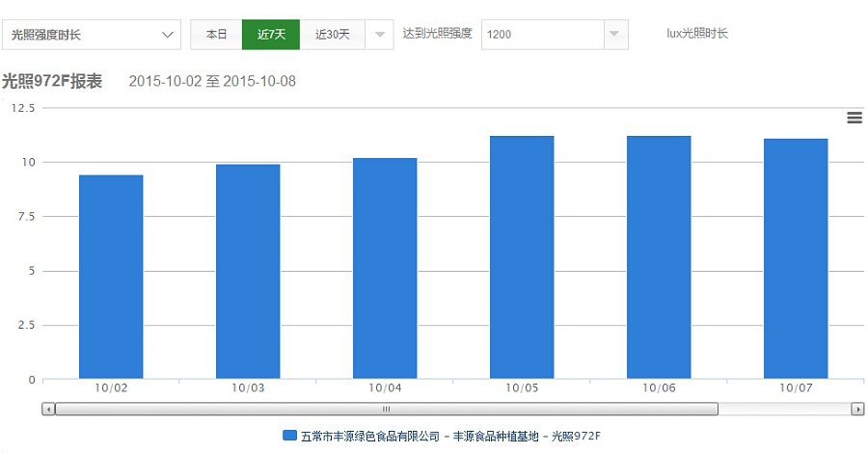Click the 10/02 bar in chart
This screenshot has width=868, height=453.
tap(111, 278)
